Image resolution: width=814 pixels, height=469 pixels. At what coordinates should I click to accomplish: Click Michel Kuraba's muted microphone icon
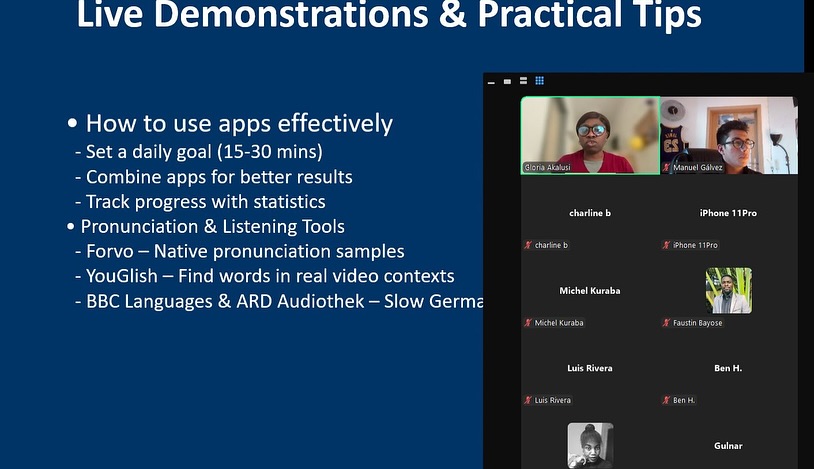click(x=528, y=323)
